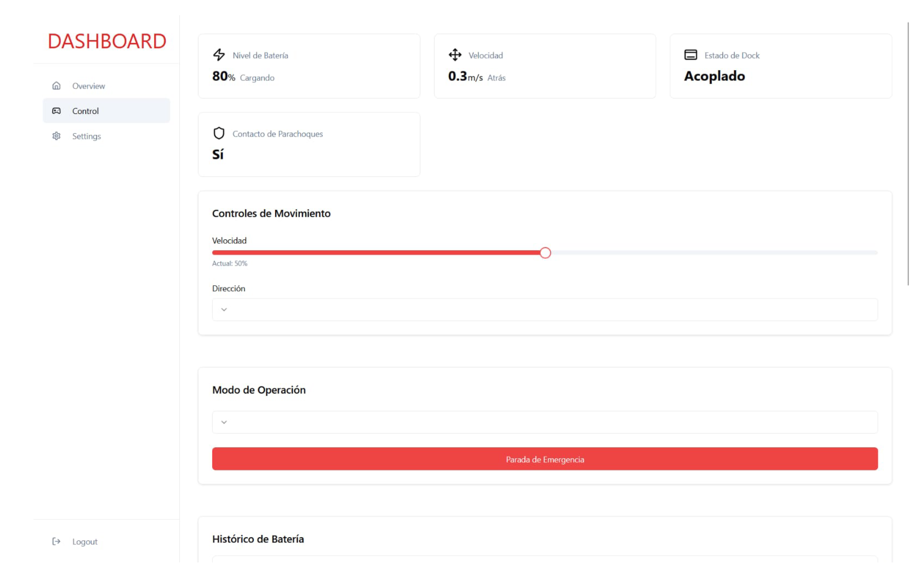Click the Velocidad move arrows icon
The height and width of the screenshot is (579, 924).
(455, 55)
